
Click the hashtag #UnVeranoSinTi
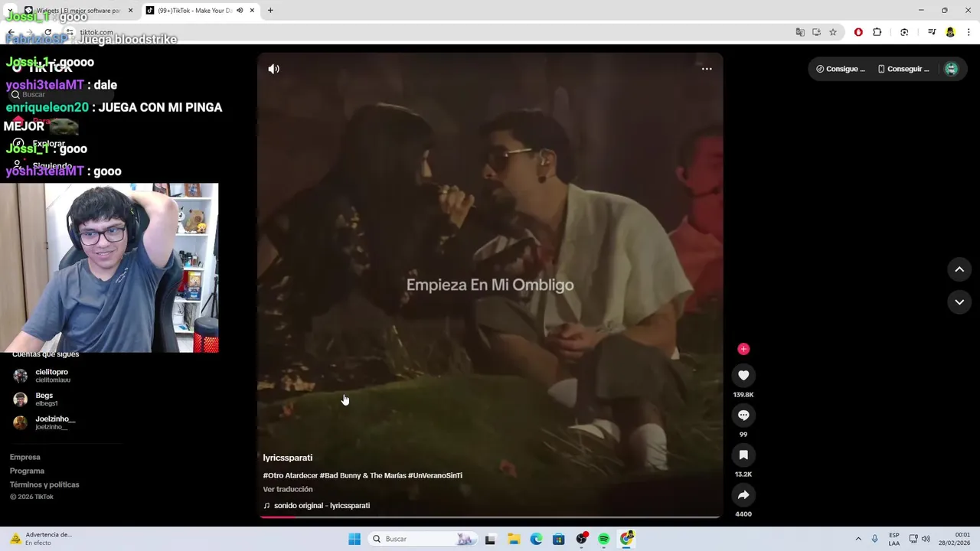(435, 475)
